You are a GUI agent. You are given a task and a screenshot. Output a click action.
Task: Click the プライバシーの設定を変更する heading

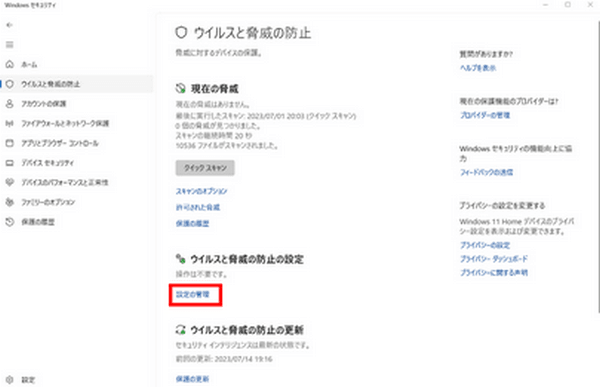[502, 206]
